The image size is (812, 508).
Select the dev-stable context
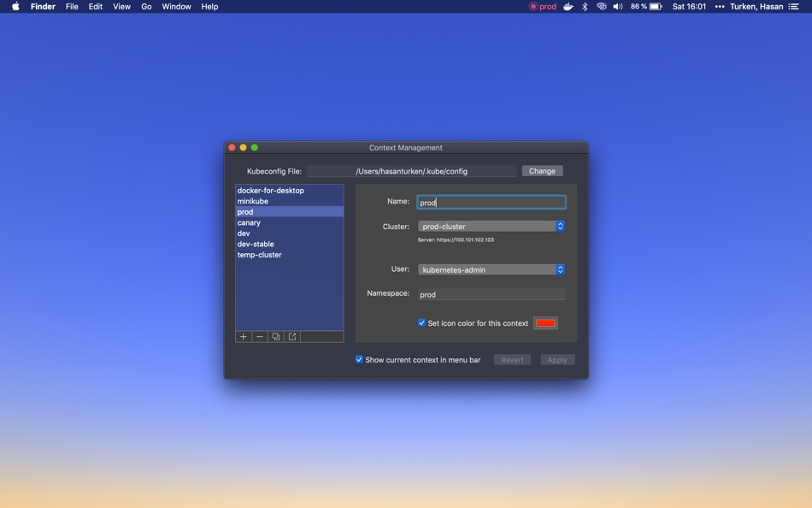coord(290,244)
